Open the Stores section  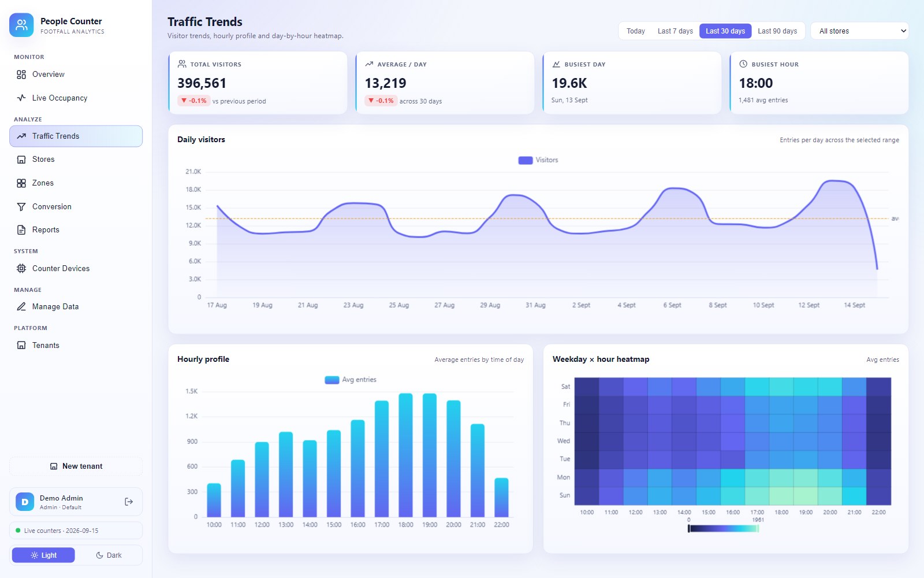[x=76, y=160]
